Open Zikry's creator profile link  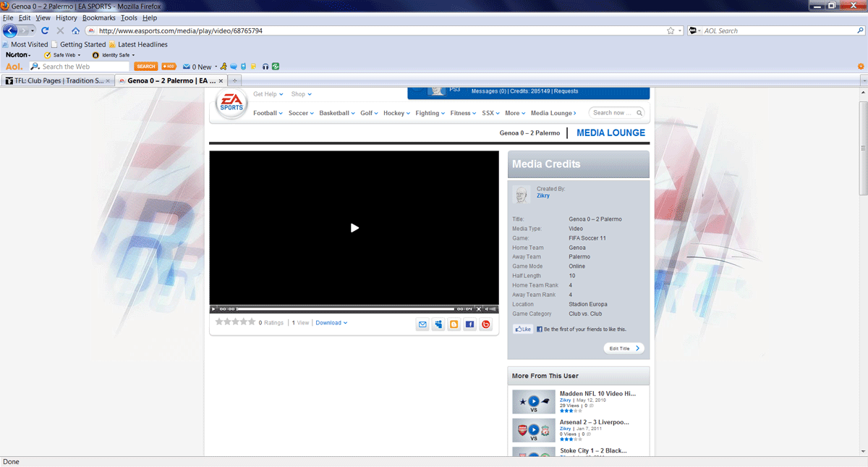point(542,195)
